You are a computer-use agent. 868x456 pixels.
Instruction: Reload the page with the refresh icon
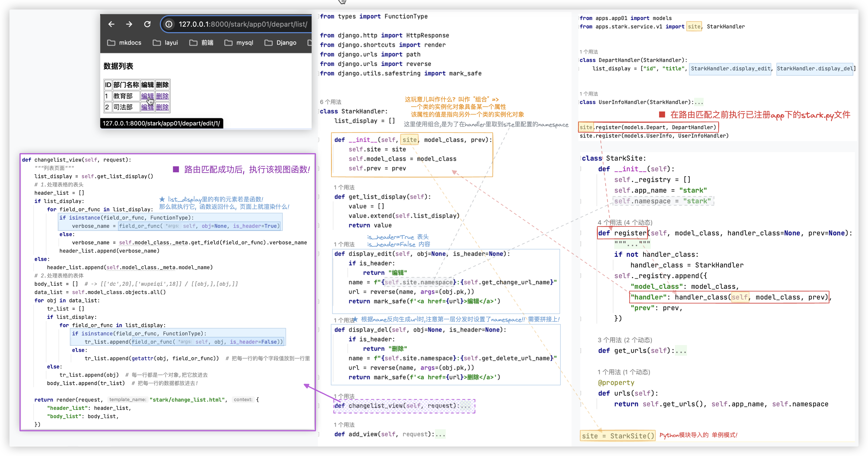pyautogui.click(x=147, y=24)
